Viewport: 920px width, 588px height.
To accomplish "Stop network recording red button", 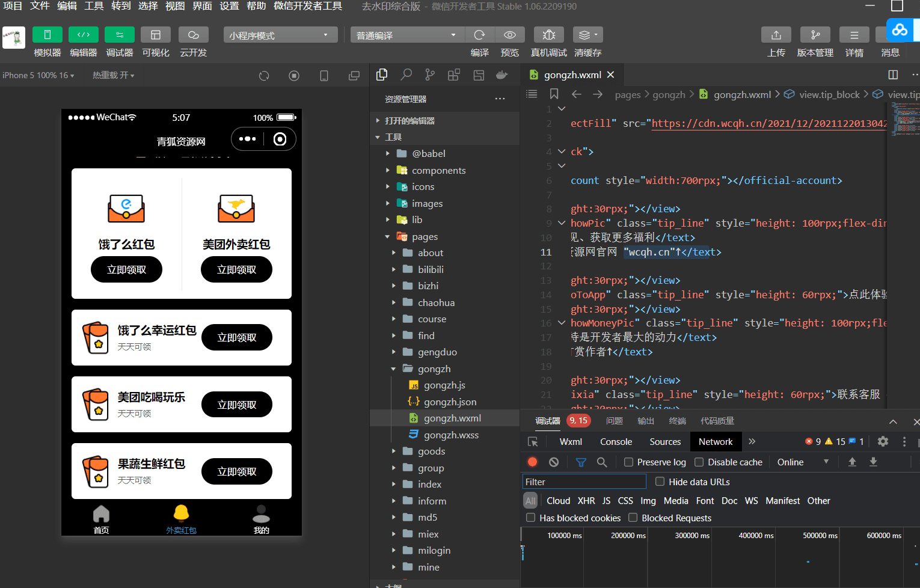I will (x=532, y=462).
